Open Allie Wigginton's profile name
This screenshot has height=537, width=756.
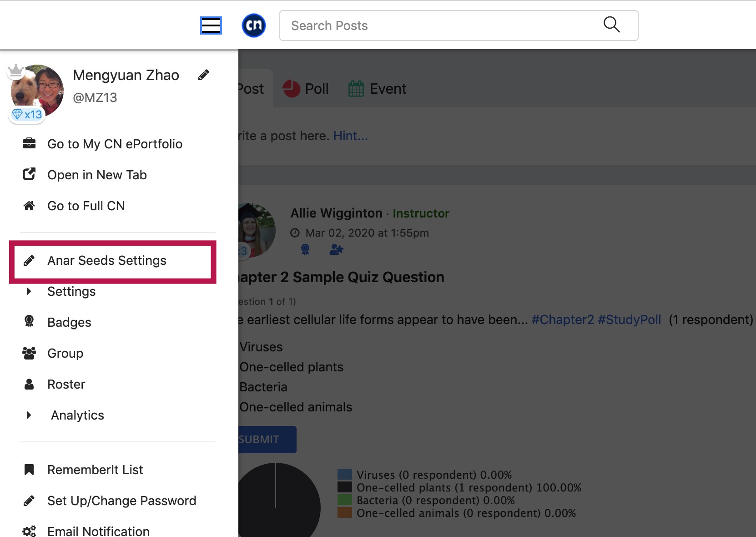tap(336, 213)
